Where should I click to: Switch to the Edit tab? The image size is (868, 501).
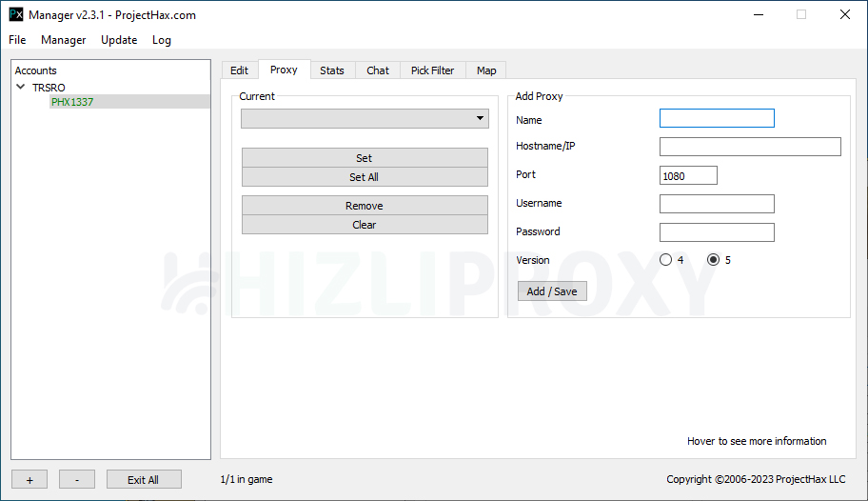click(240, 70)
